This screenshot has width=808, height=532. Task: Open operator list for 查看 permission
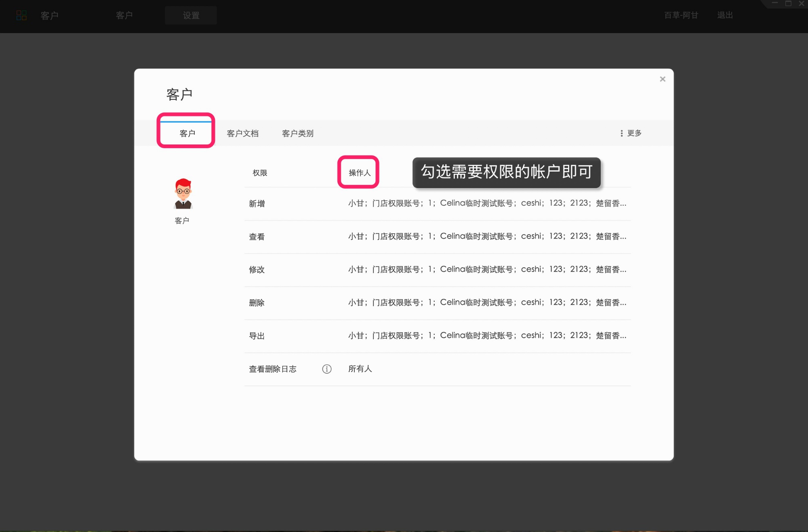tap(487, 237)
